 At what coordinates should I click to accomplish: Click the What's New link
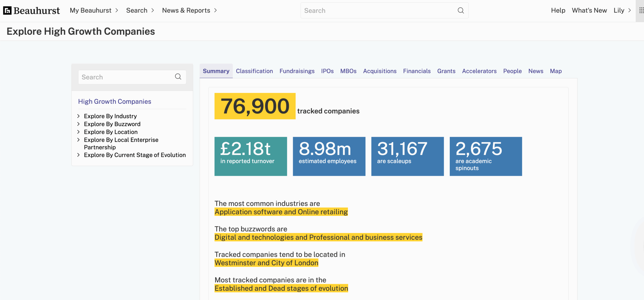pos(589,10)
